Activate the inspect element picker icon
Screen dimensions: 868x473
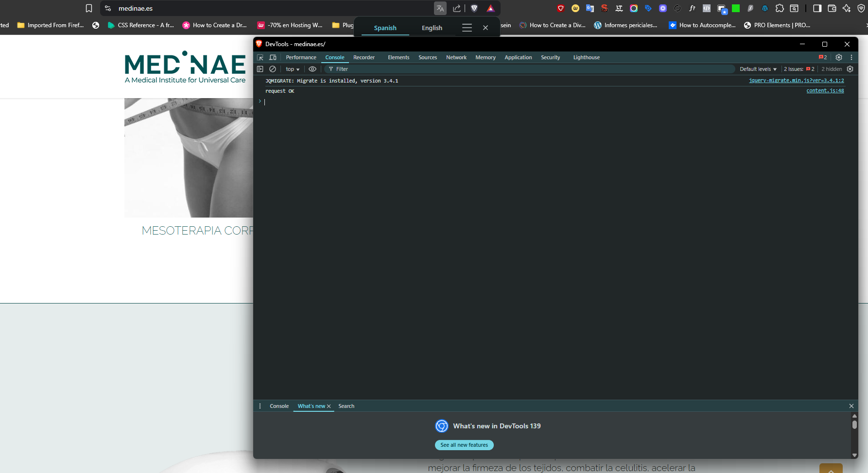pos(260,57)
